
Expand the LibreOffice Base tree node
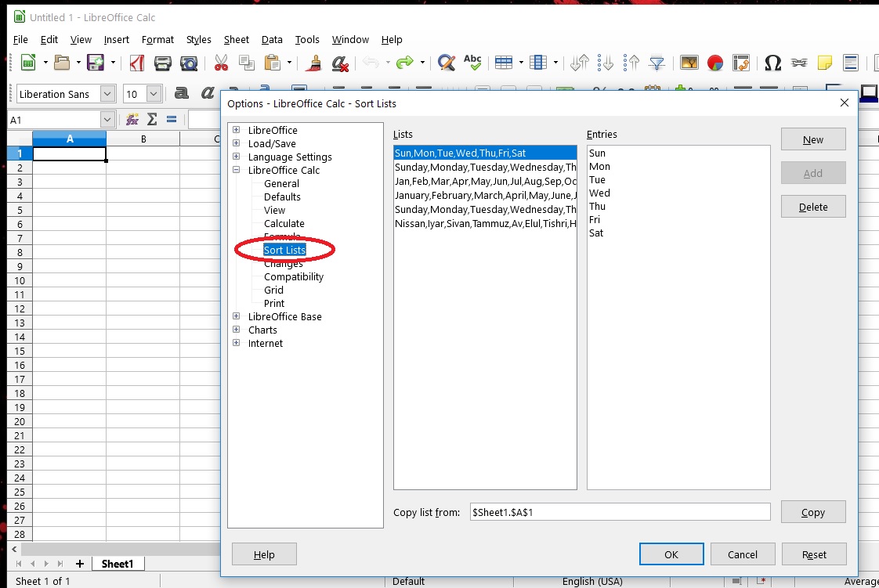[237, 316]
